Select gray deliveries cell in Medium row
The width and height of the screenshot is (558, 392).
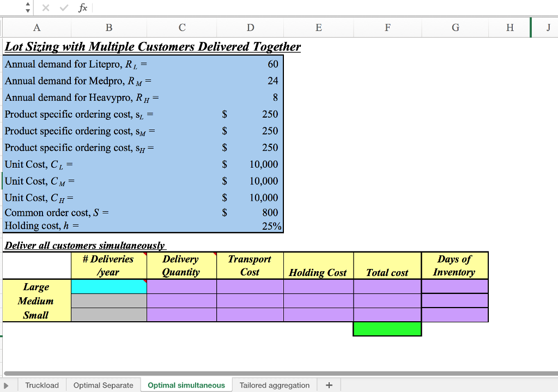tap(109, 301)
